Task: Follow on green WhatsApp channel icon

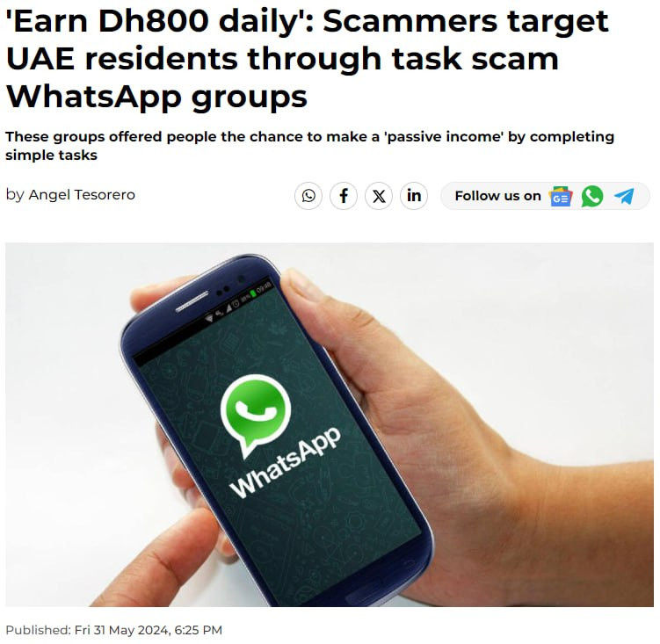Action: (x=592, y=196)
